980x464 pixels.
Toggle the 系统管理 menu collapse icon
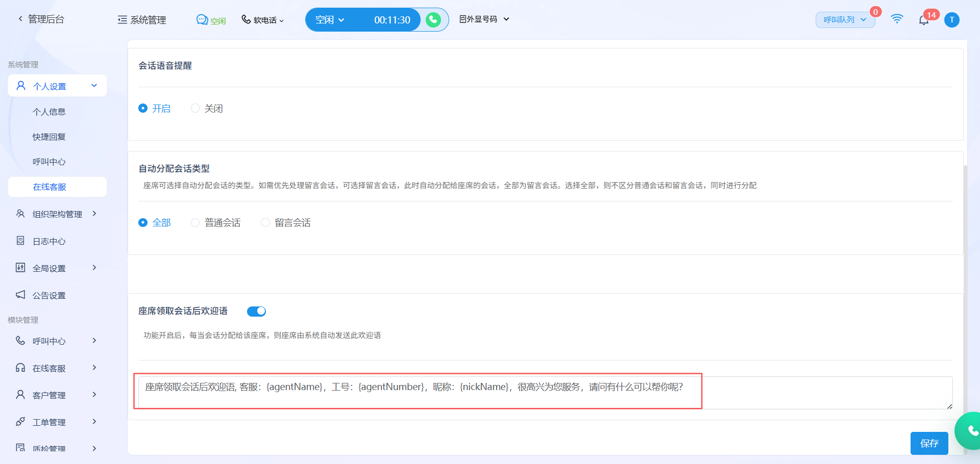(x=122, y=20)
